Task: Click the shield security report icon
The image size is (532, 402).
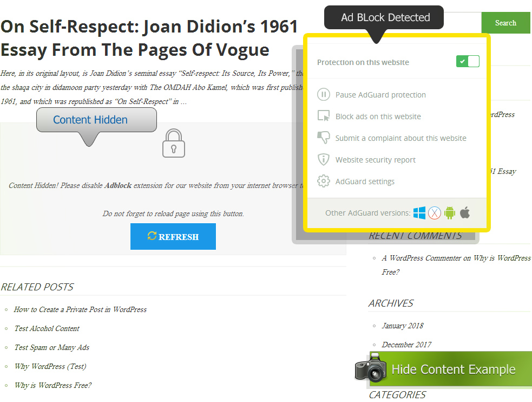Action: click(323, 159)
